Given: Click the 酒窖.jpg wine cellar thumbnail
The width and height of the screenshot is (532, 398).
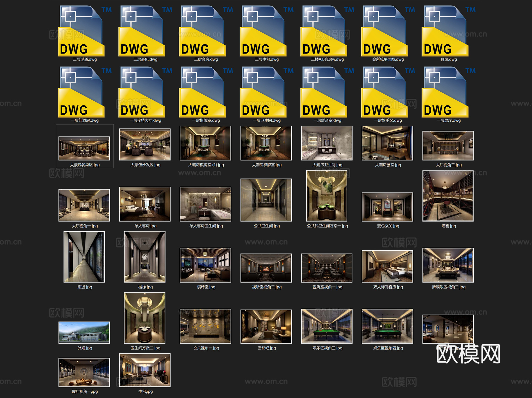Looking at the screenshot, I should click(x=448, y=196).
